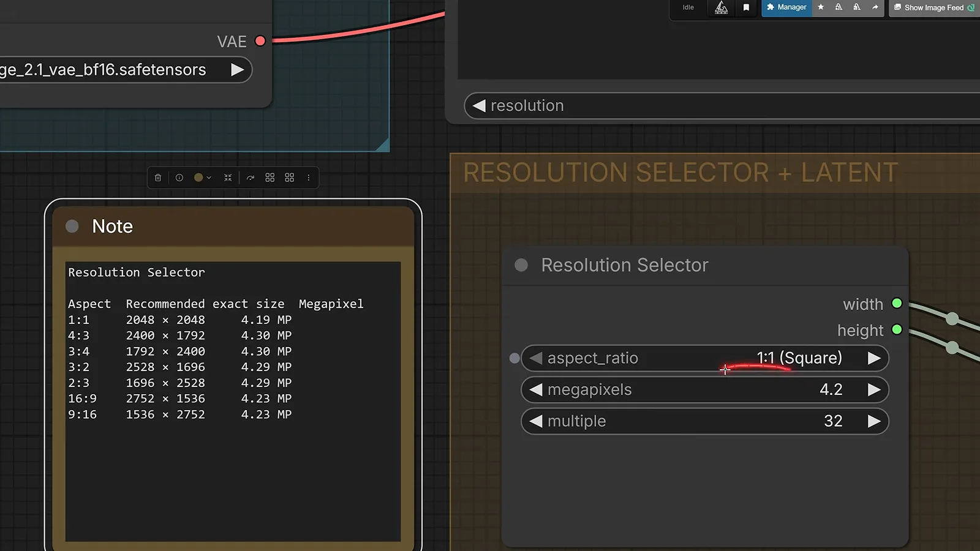Click the aspect_ratio input connector dot

point(514,358)
